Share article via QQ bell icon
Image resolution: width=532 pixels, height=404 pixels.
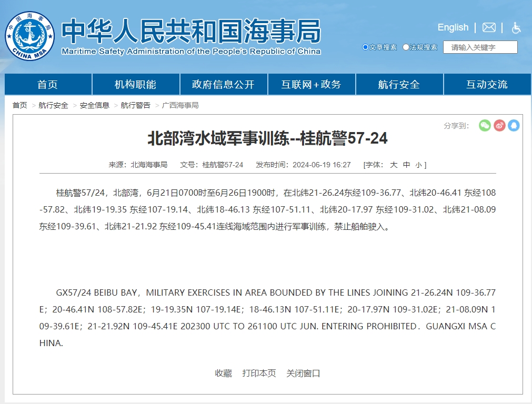click(x=514, y=125)
